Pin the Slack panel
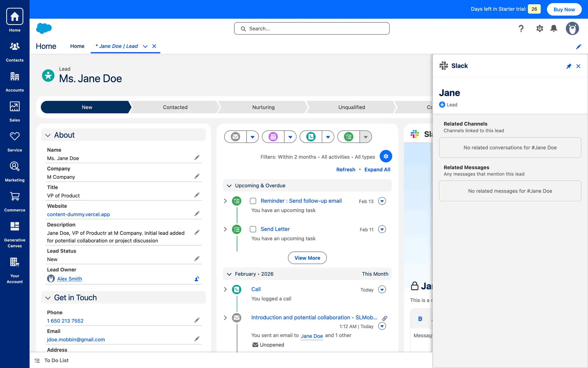 pyautogui.click(x=568, y=66)
